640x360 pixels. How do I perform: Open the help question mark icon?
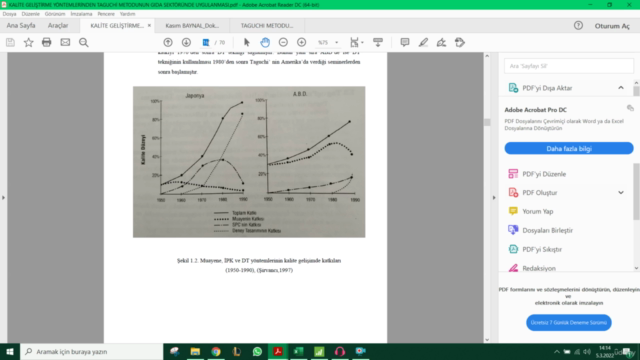point(578,25)
